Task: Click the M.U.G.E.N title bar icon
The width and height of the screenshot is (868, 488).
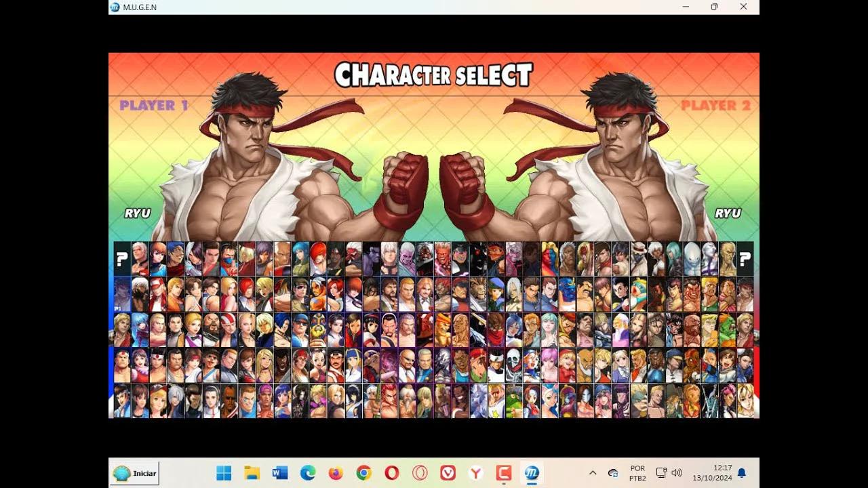Action: coord(115,7)
